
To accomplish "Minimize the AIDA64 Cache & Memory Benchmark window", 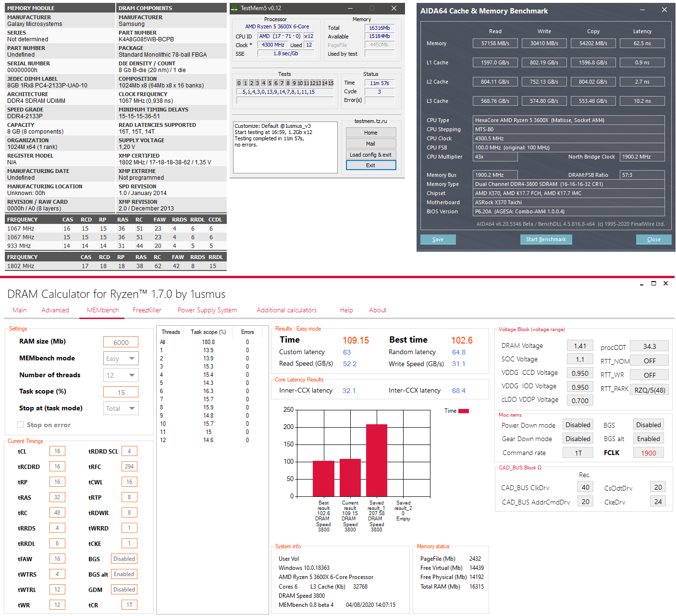I will (x=643, y=10).
